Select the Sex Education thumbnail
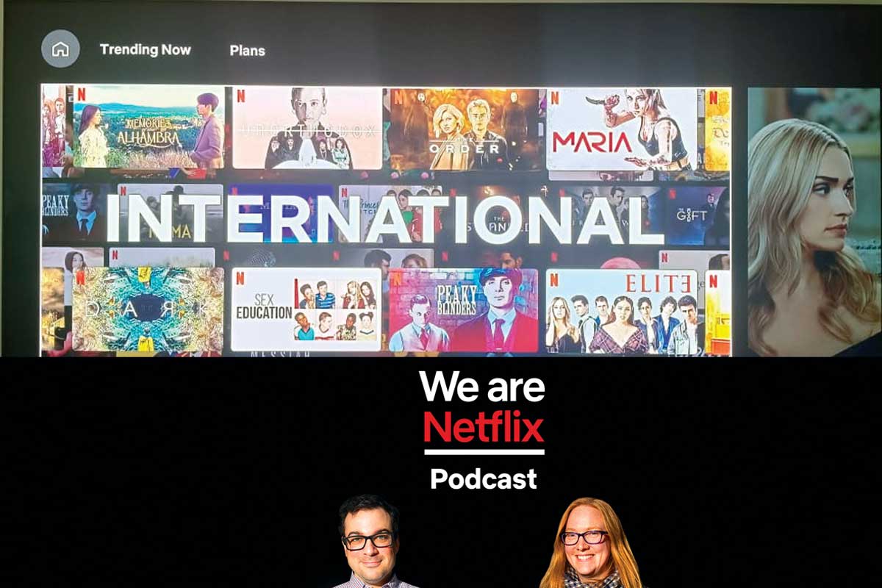Image resolution: width=882 pixels, height=588 pixels. point(306,309)
